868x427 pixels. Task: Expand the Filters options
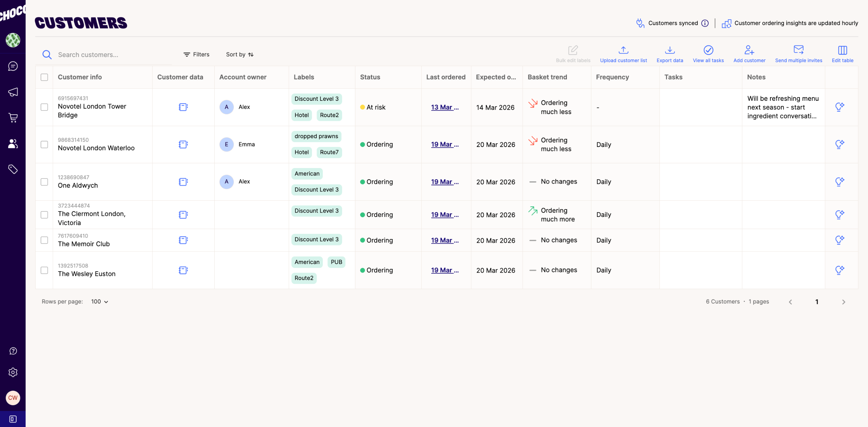(197, 54)
